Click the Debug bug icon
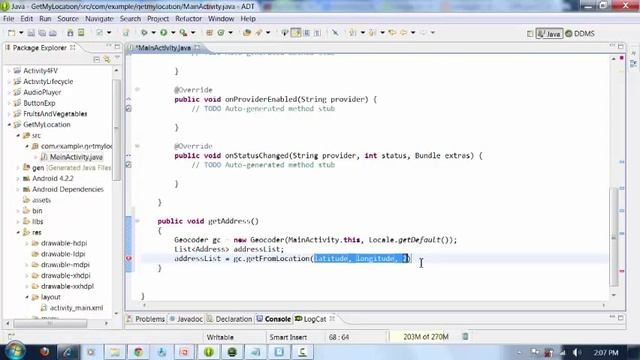 (x=144, y=33)
